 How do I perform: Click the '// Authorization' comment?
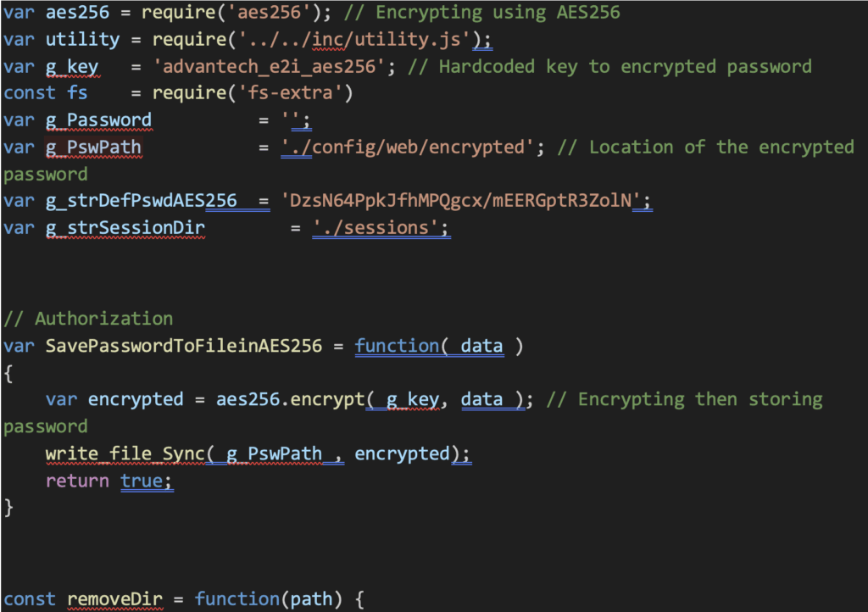pyautogui.click(x=88, y=319)
